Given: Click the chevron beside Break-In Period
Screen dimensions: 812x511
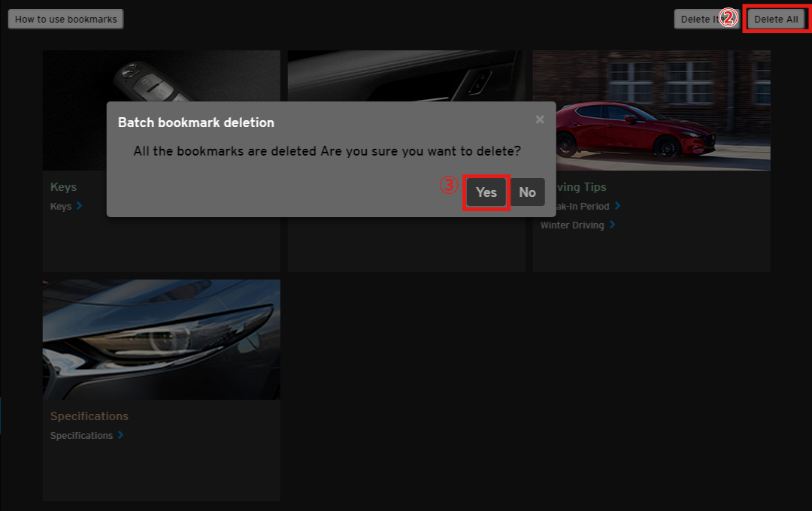Looking at the screenshot, I should point(617,206).
